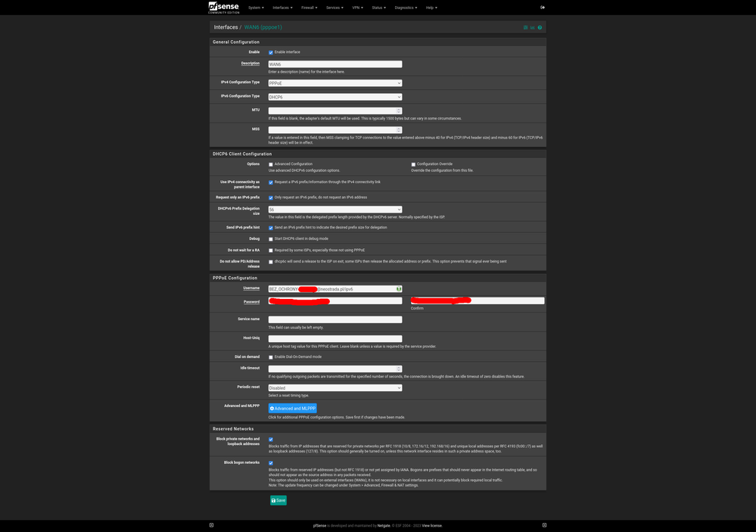This screenshot has width=756, height=532.
Task: Open IPv4 Configuration Type dropdown
Action: [334, 83]
